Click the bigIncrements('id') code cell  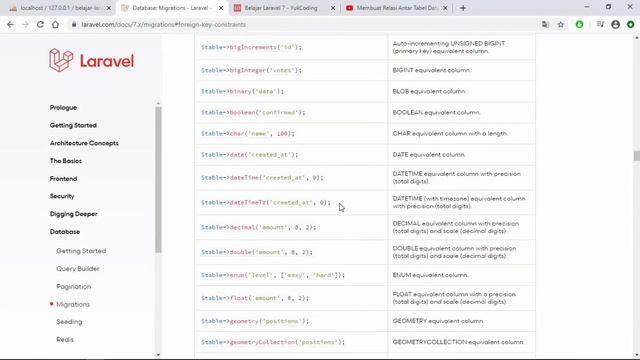point(291,47)
